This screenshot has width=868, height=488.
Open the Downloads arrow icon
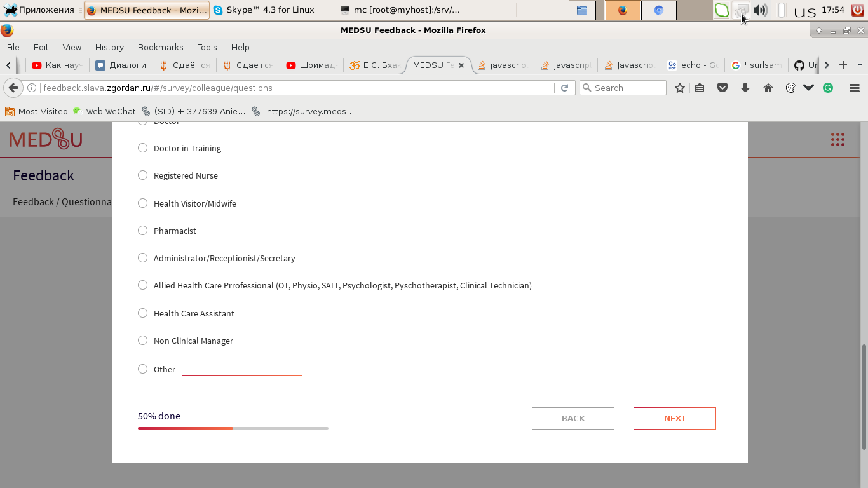[745, 88]
